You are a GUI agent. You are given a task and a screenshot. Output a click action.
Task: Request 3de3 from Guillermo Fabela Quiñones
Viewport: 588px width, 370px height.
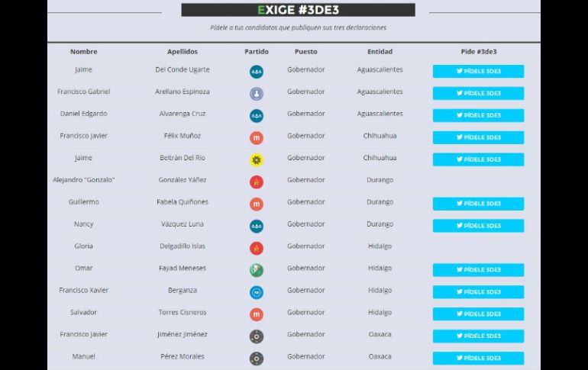coord(478,204)
